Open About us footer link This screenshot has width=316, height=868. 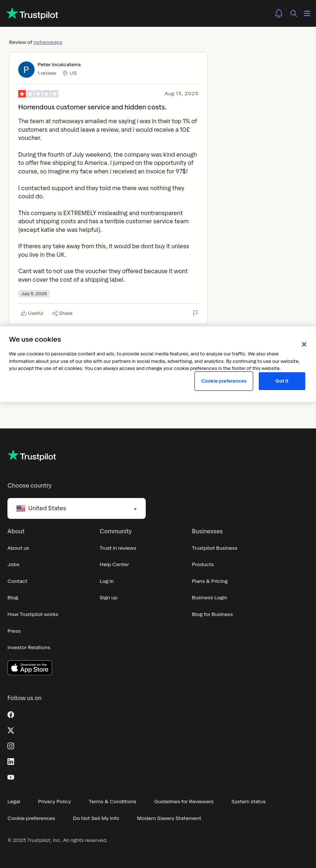pos(18,548)
